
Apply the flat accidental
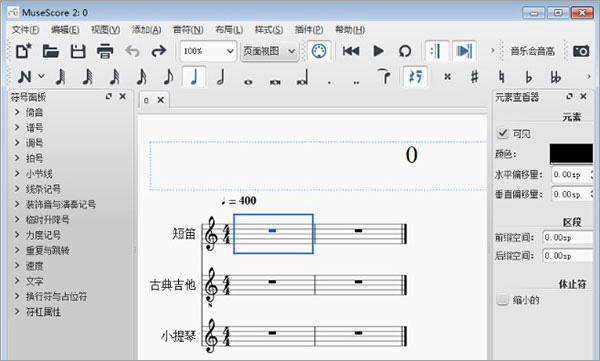point(528,77)
